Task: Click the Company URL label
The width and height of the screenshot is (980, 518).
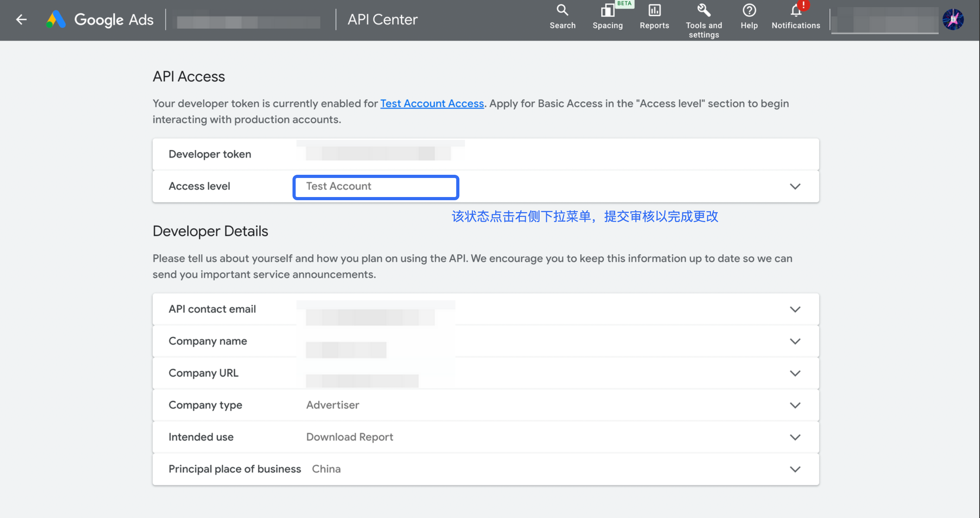Action: click(x=203, y=373)
